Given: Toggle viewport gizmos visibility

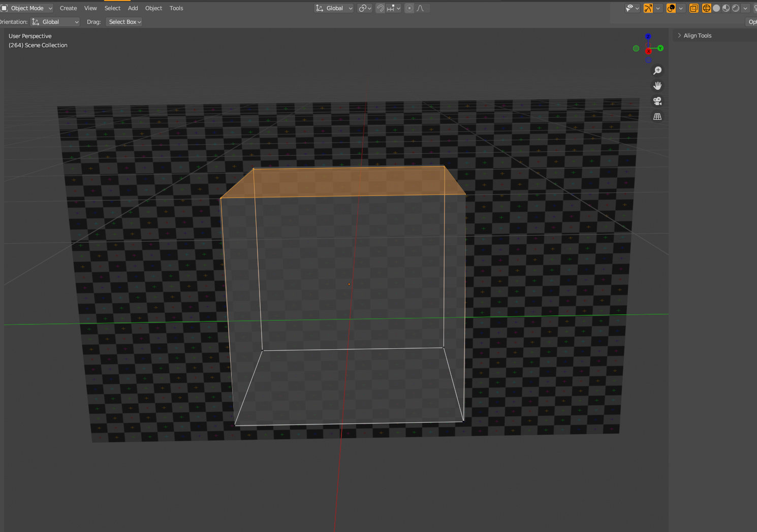Looking at the screenshot, I should pos(648,8).
